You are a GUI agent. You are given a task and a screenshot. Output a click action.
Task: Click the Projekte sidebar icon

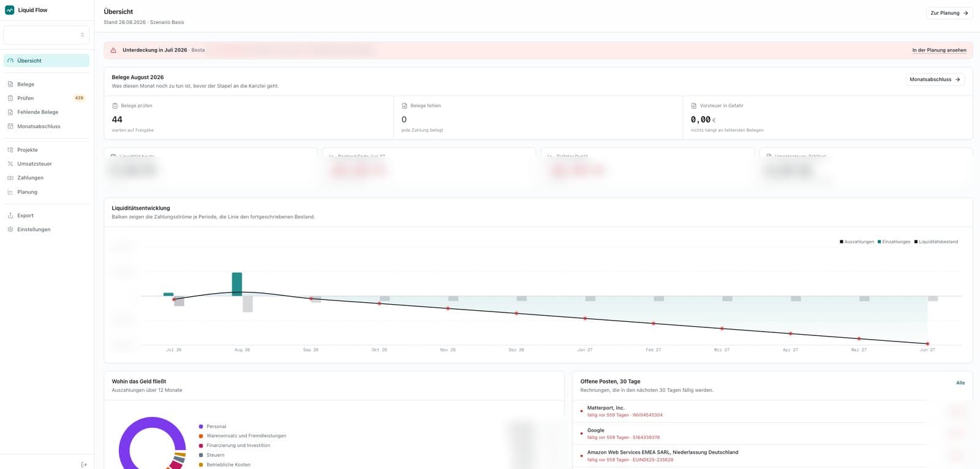tap(10, 150)
